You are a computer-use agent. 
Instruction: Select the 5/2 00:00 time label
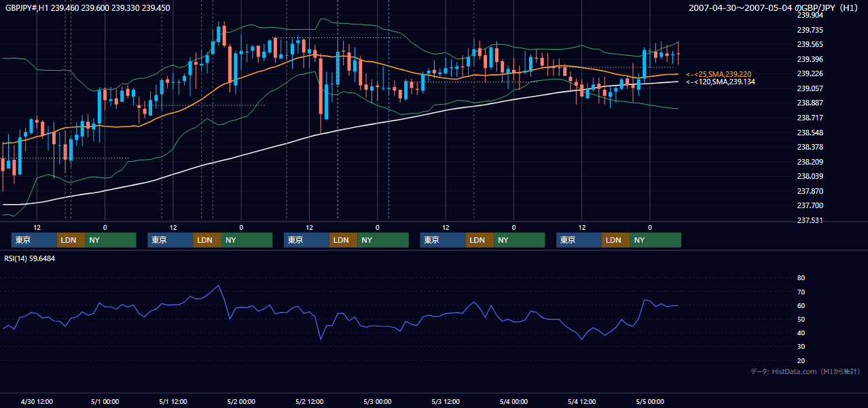[241, 402]
